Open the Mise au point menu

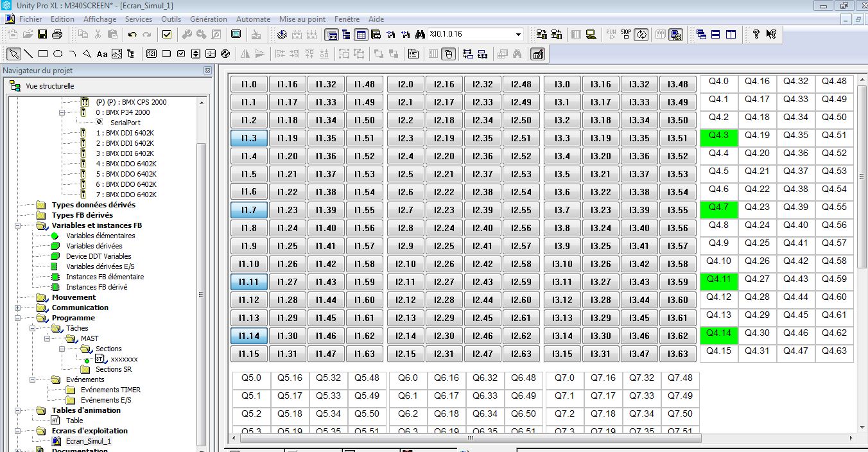click(302, 19)
